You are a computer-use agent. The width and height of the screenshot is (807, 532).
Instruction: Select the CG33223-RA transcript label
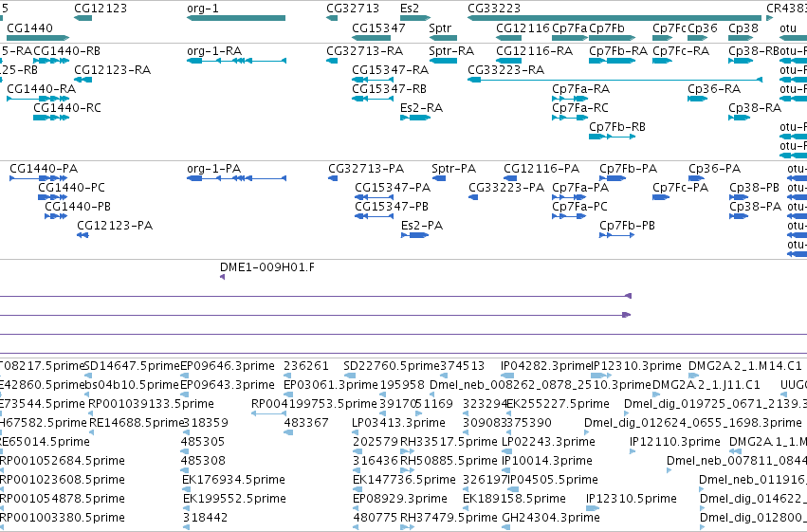click(x=506, y=70)
